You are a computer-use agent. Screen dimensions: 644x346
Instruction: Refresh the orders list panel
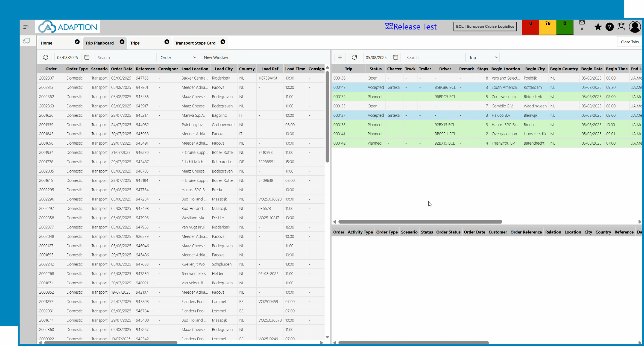point(46,57)
